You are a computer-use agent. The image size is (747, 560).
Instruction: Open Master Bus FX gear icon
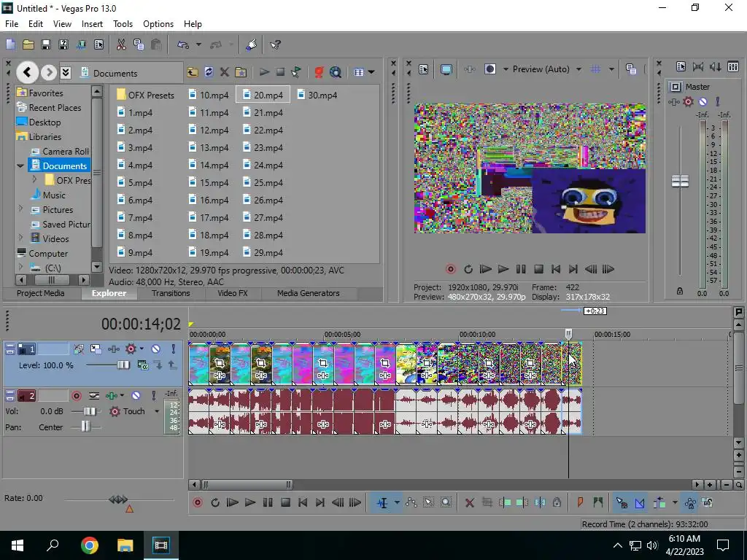(688, 101)
